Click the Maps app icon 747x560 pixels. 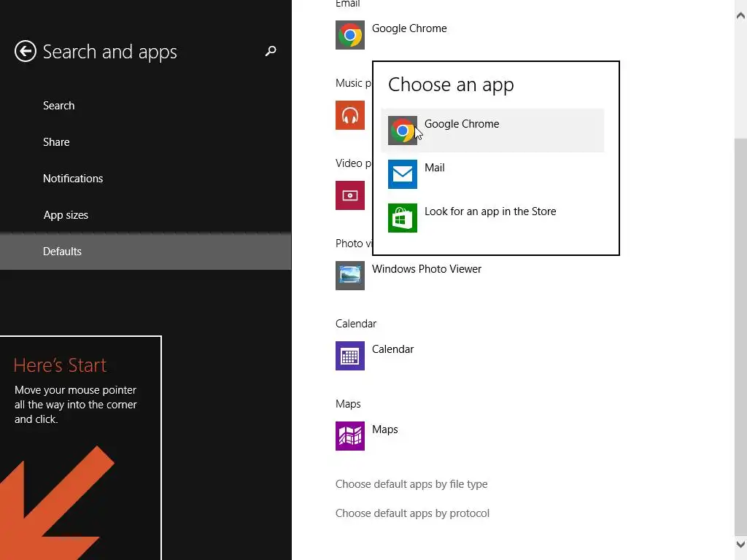pos(349,436)
